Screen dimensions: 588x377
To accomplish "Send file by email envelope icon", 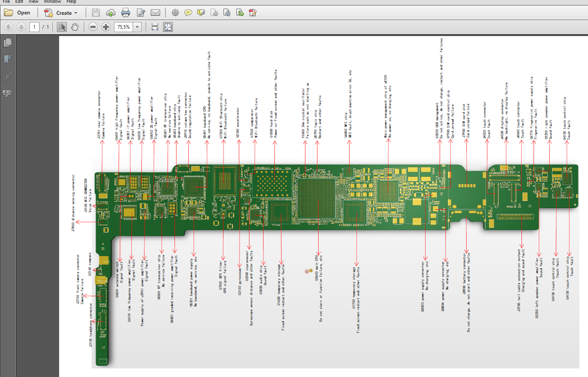I will [155, 13].
